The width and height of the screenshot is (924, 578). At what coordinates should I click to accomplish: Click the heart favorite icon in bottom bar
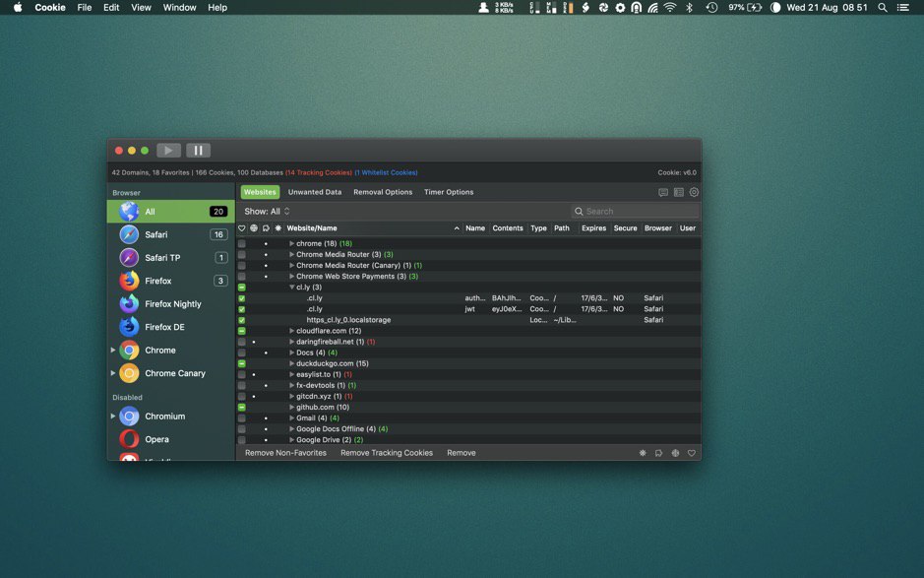692,453
